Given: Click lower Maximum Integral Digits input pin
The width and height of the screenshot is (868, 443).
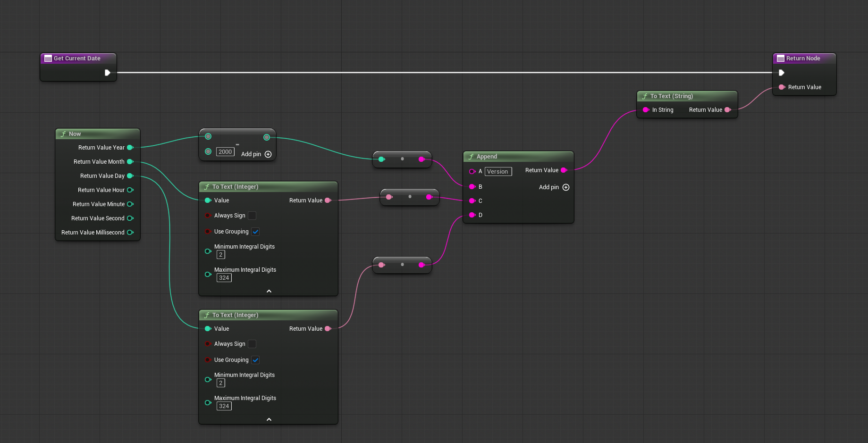Looking at the screenshot, I should (x=208, y=403).
